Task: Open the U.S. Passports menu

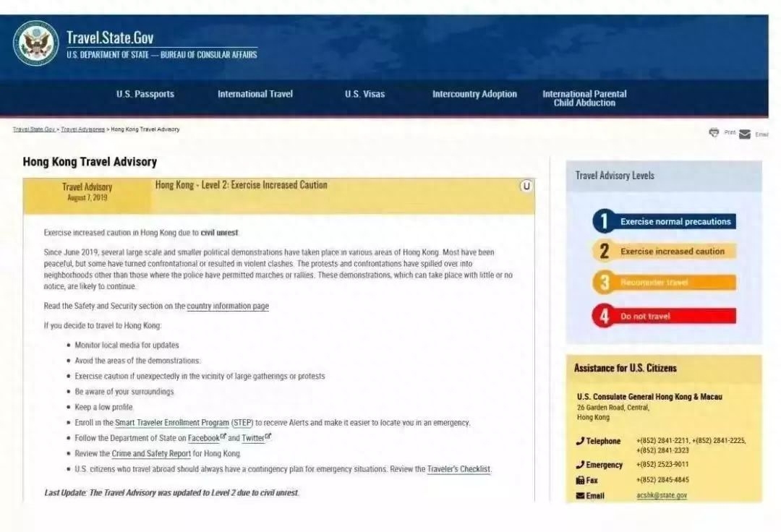Action: coord(145,94)
